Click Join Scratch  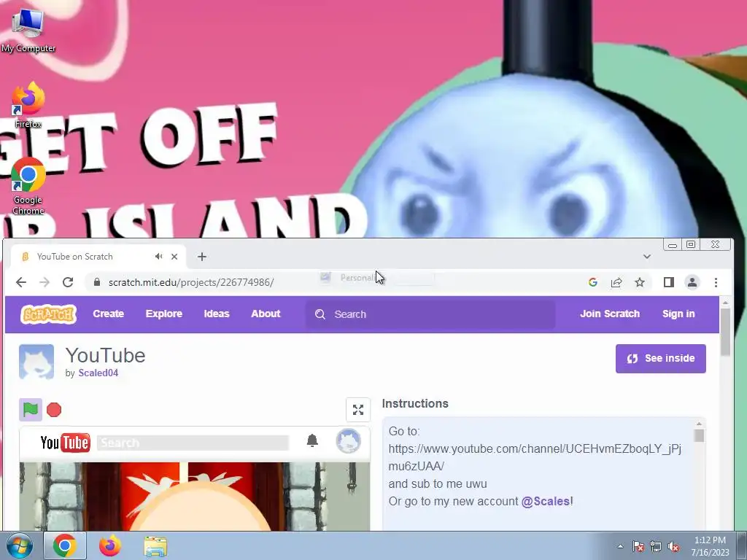click(610, 314)
